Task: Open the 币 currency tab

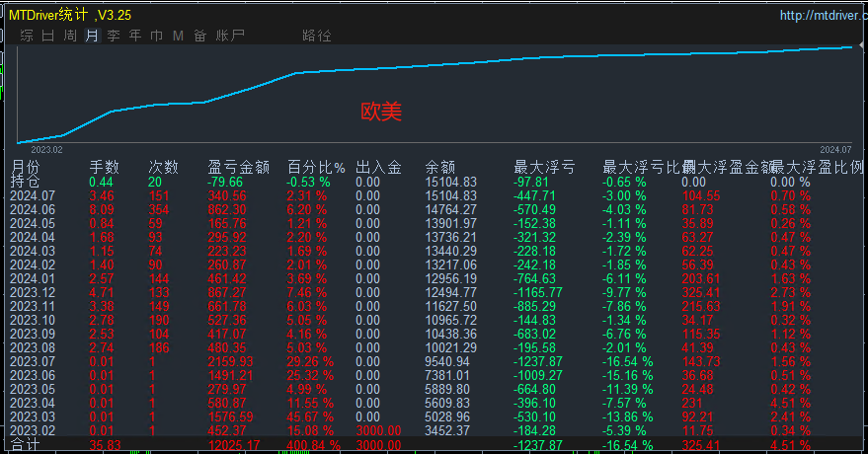Action: 157,36
